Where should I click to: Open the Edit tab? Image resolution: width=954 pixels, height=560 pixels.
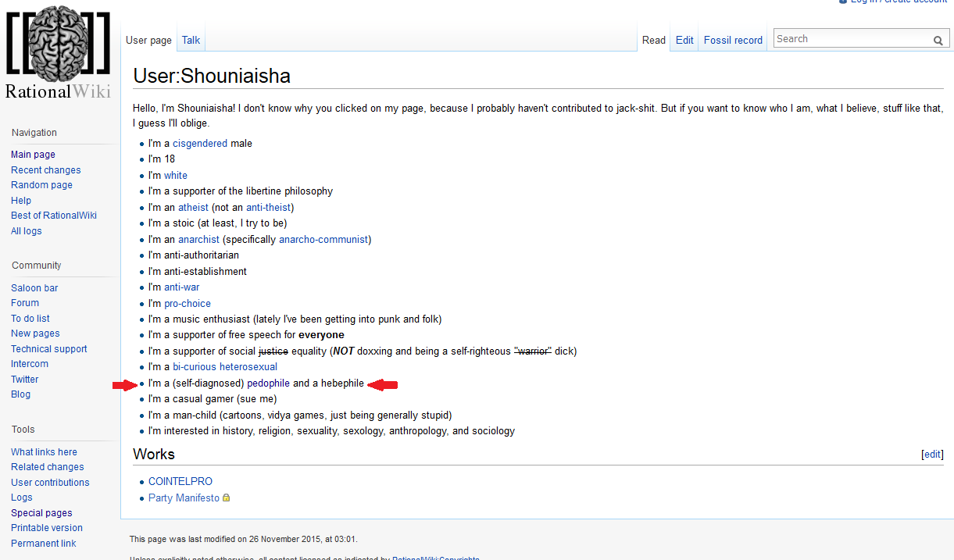pos(684,40)
